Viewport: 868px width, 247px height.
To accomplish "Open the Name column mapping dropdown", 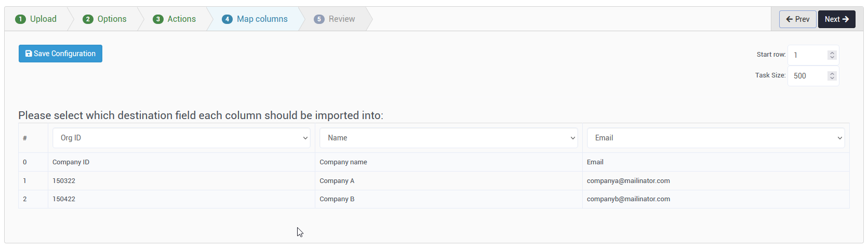I will click(449, 138).
